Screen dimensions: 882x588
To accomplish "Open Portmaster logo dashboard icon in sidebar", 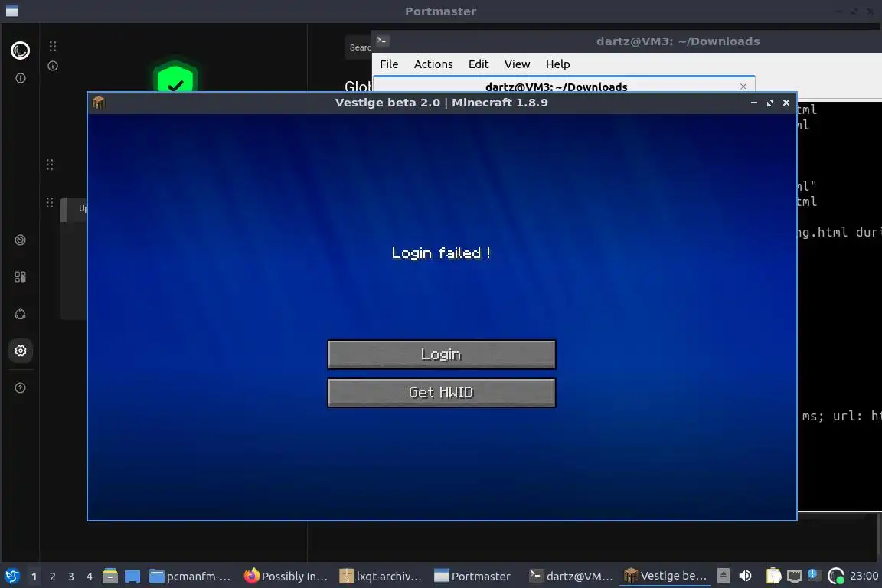I will tap(20, 51).
